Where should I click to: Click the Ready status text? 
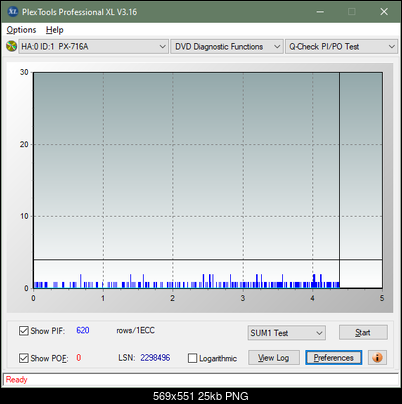coord(16,379)
